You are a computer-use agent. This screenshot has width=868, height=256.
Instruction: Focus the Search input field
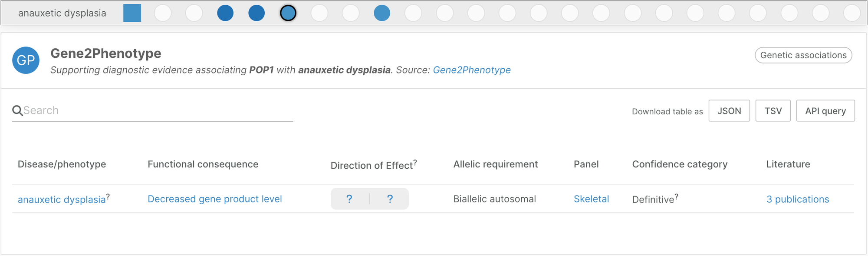pos(156,111)
